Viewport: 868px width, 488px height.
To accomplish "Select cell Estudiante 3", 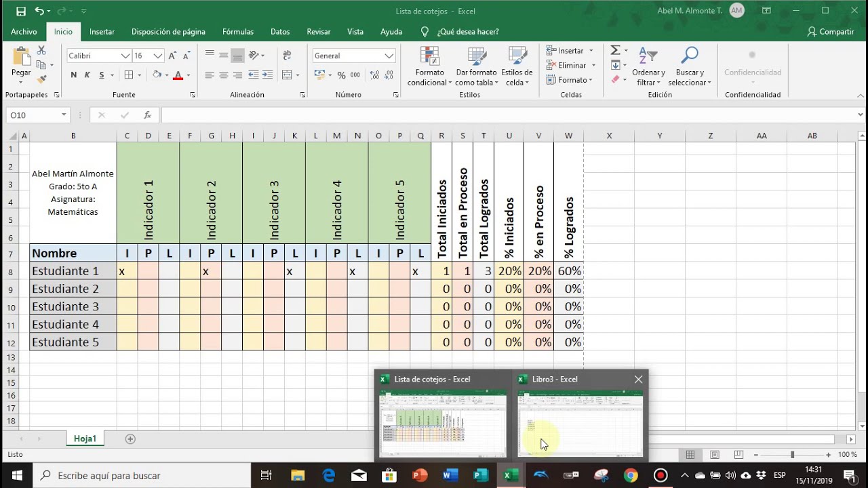I will coord(73,306).
